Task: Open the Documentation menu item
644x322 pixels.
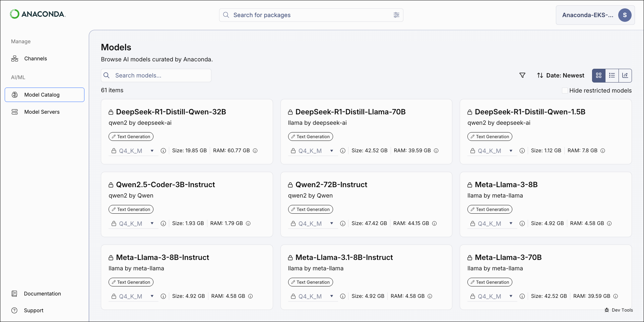Action: click(x=42, y=293)
